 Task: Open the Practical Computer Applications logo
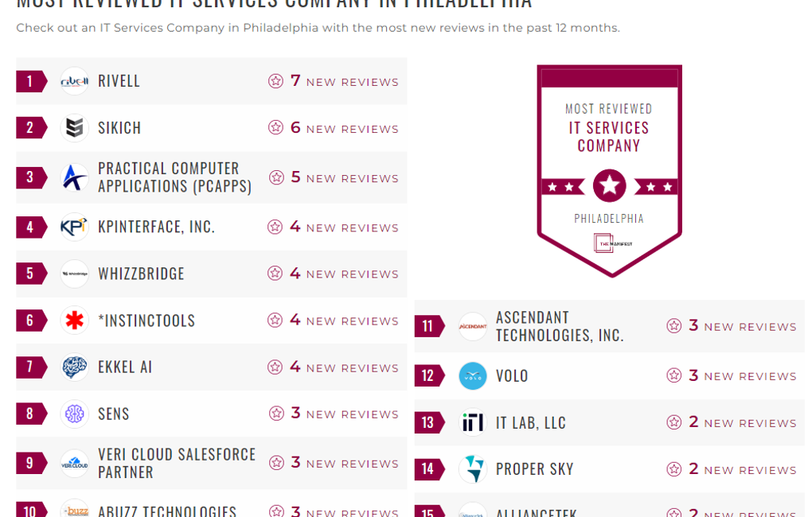[x=74, y=177]
